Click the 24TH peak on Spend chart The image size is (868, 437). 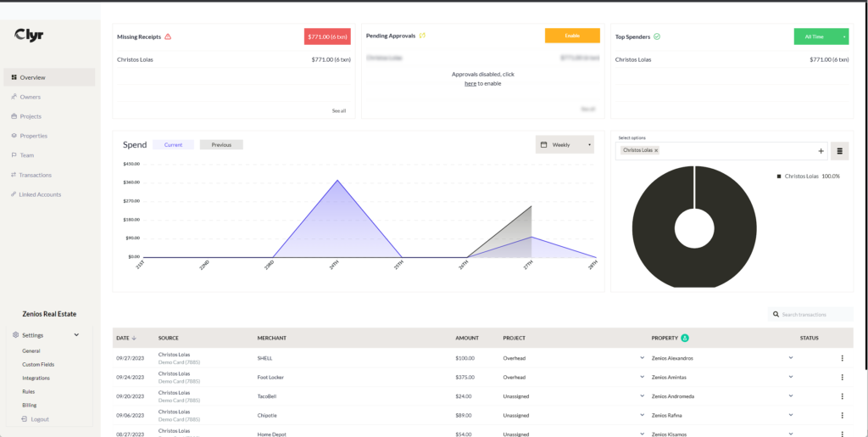pos(337,180)
